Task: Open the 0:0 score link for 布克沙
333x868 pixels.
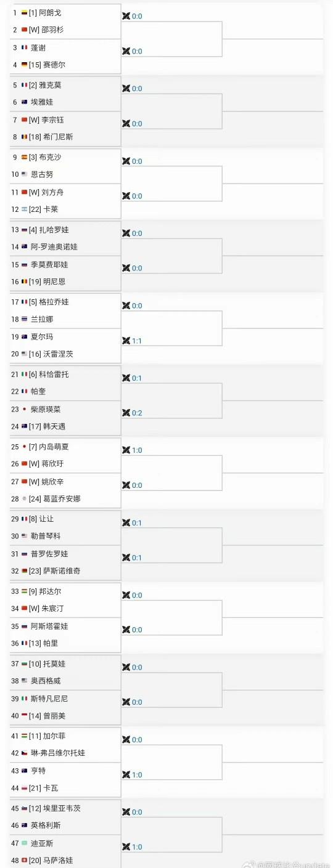Action: tap(137, 161)
